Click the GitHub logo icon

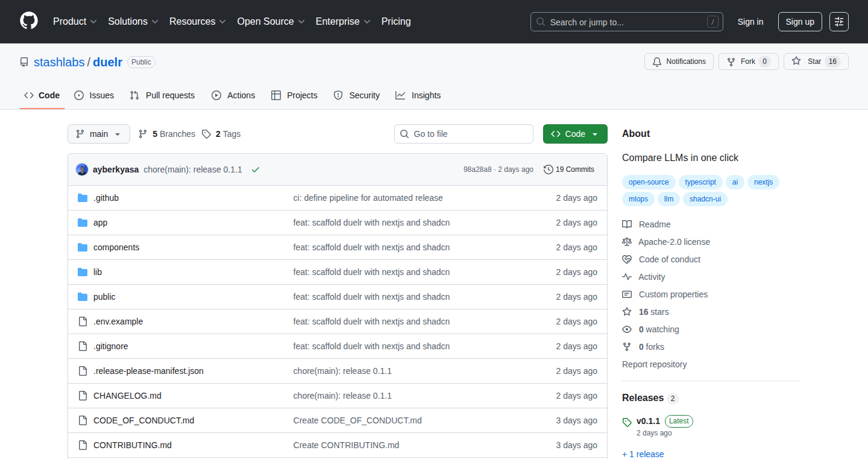(x=29, y=21)
